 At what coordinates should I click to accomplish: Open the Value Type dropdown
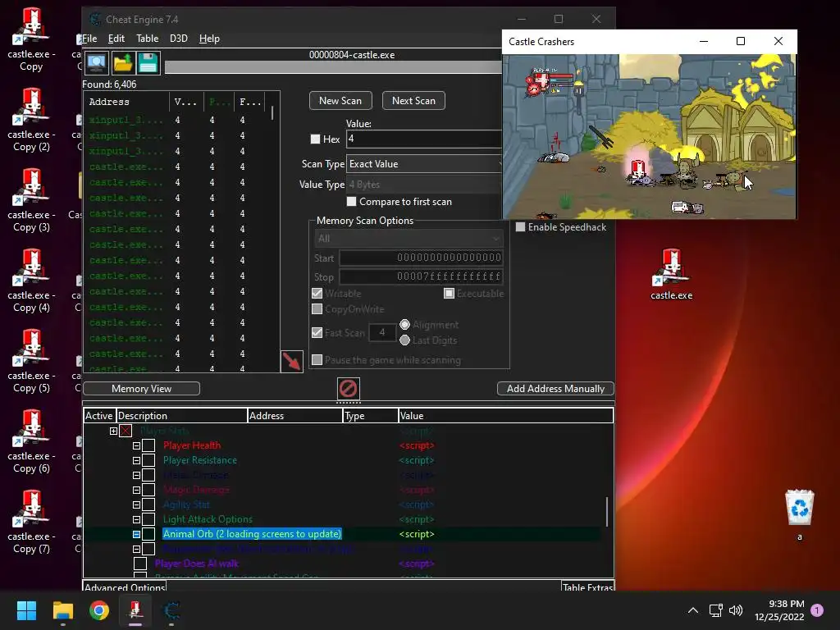(424, 185)
